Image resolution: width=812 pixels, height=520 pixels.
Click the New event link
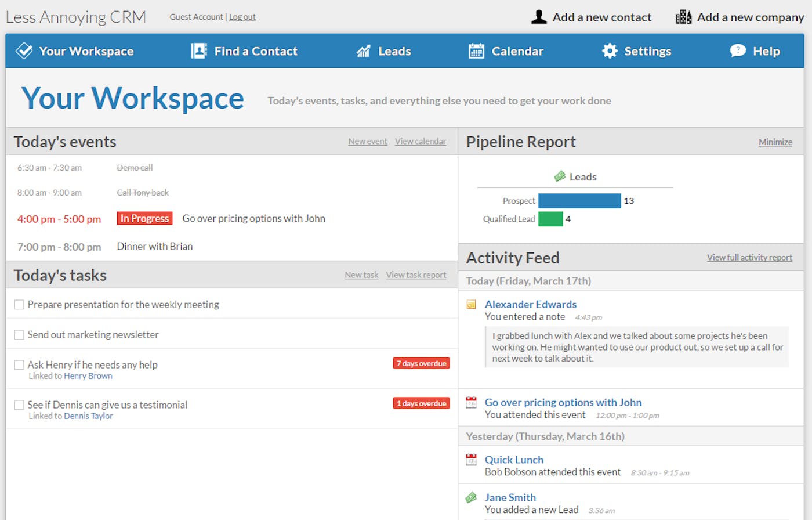point(368,142)
